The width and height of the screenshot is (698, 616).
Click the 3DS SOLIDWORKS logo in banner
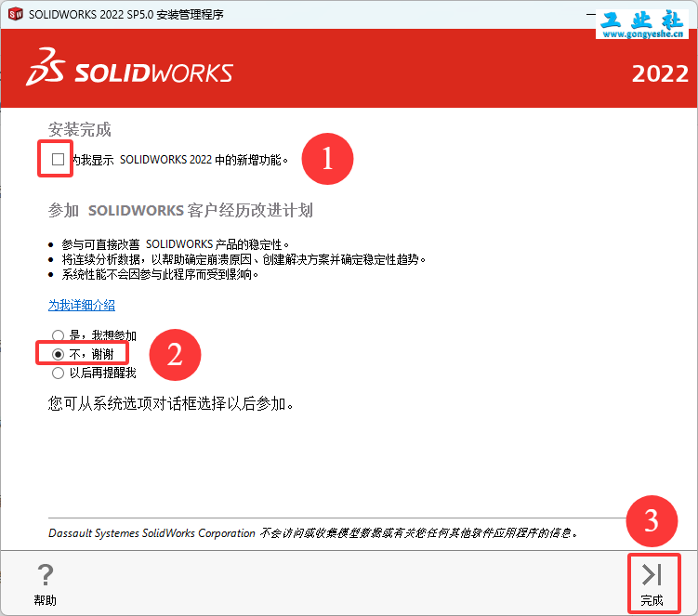pos(129,68)
